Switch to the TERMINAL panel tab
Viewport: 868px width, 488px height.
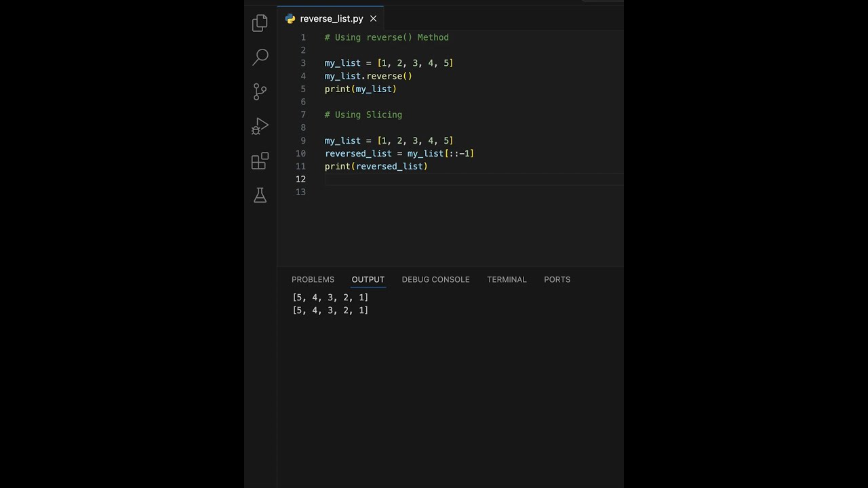coord(507,279)
